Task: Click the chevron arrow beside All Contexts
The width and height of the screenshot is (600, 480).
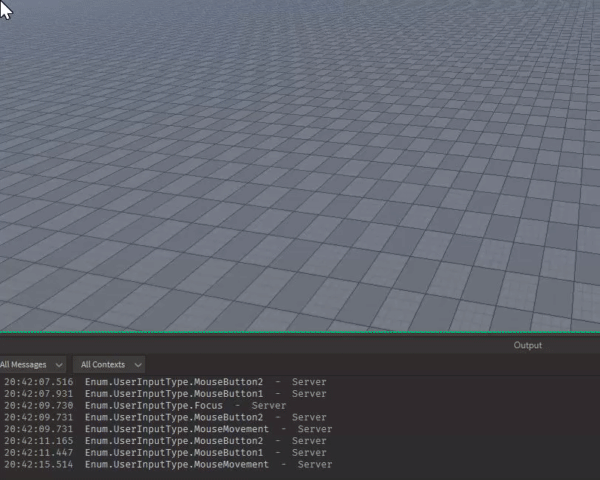Action: [x=137, y=365]
